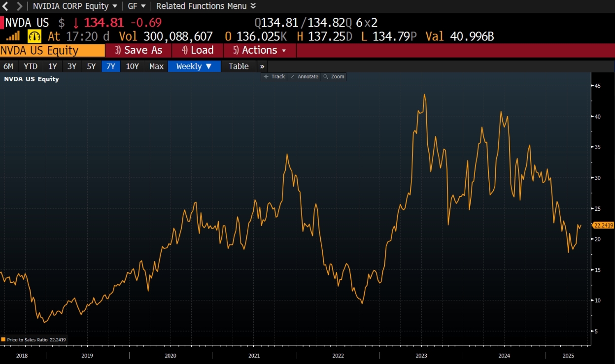The image size is (615, 364).
Task: Click the signal bars icon
Action: 13,36
